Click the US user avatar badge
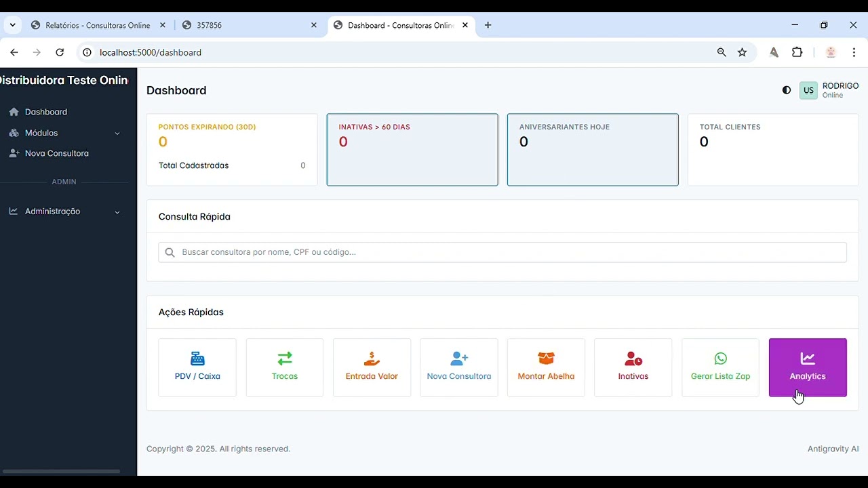Screen dimensions: 868x488 (808, 90)
